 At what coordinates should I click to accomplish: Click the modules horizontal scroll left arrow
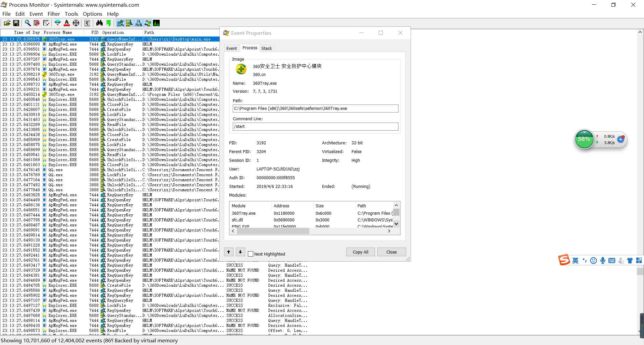click(x=233, y=231)
